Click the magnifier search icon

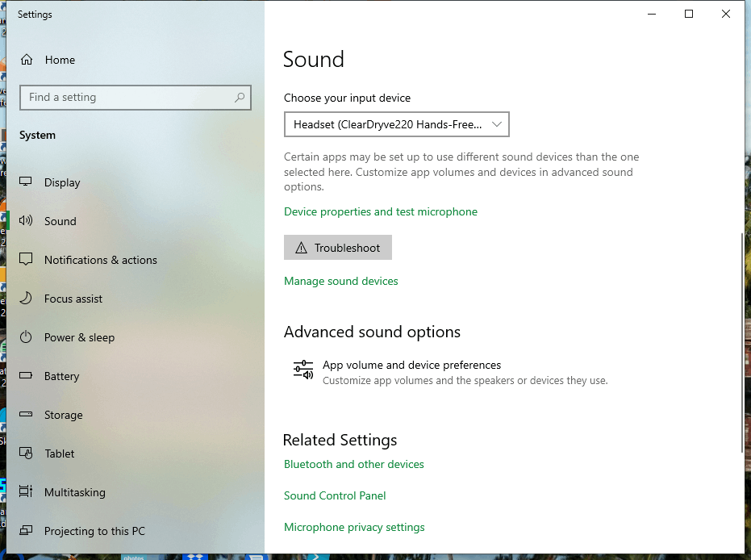(240, 98)
